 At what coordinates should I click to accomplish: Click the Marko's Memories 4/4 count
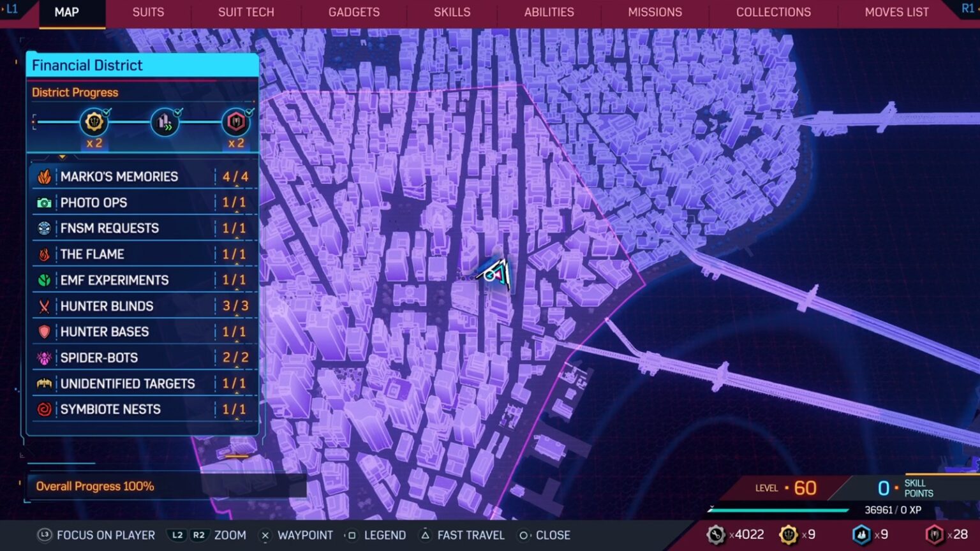[235, 177]
